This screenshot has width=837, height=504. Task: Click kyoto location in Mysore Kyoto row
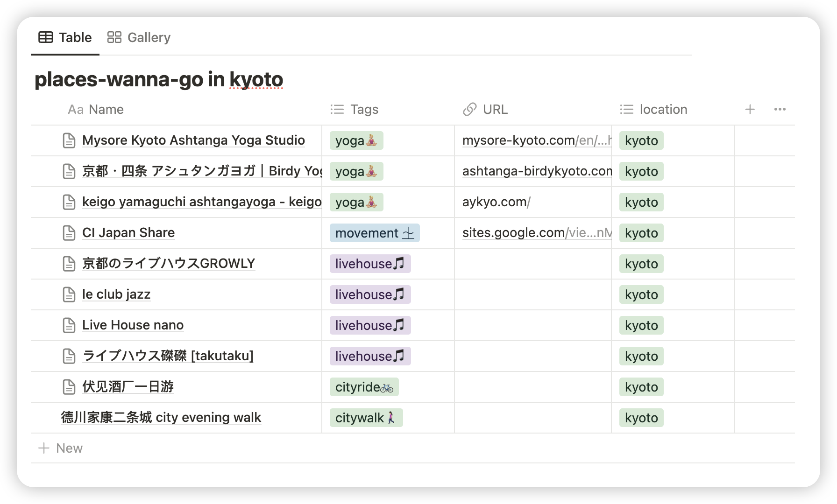[641, 140]
